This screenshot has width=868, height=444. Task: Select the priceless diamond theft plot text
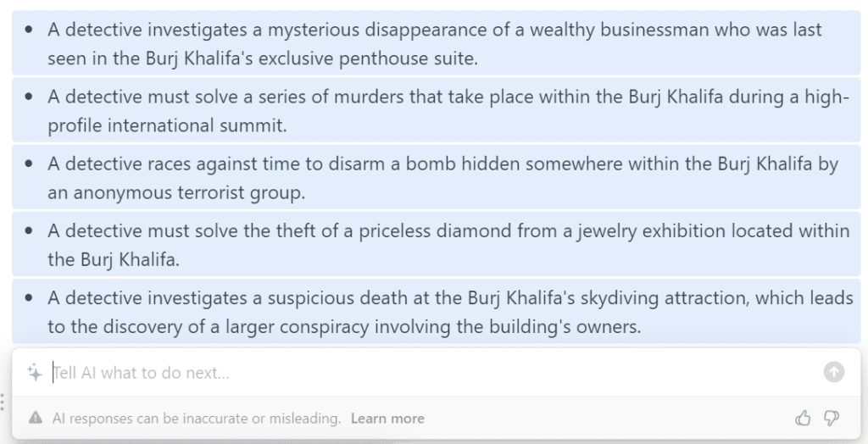pos(448,245)
